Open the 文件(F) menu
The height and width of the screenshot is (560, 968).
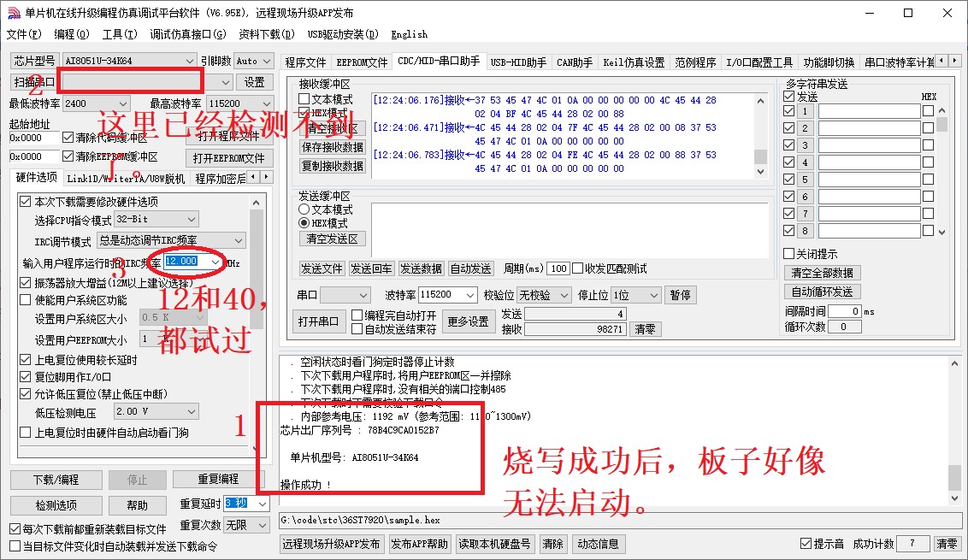[24, 34]
